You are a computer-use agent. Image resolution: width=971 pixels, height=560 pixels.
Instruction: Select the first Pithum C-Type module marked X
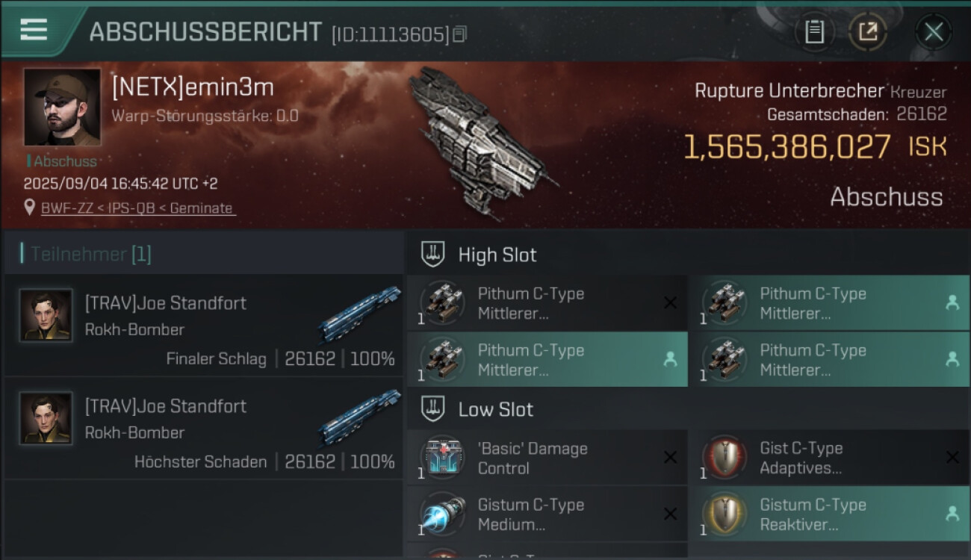click(x=547, y=303)
